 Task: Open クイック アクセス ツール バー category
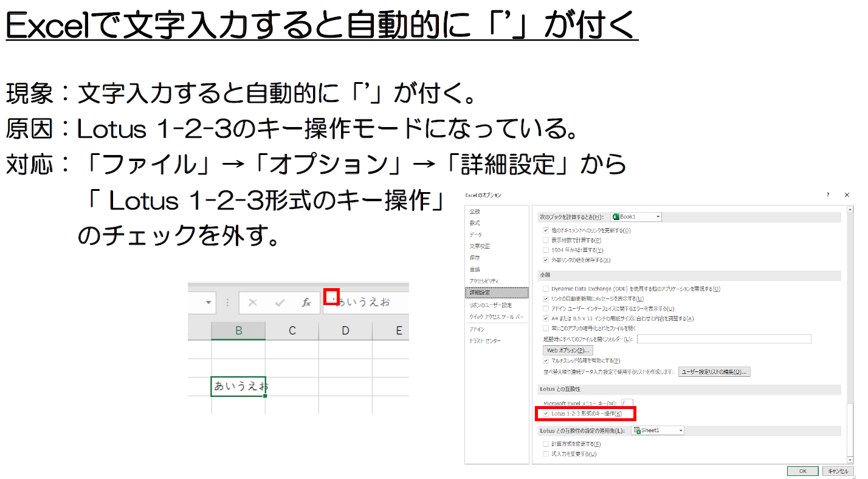click(496, 317)
